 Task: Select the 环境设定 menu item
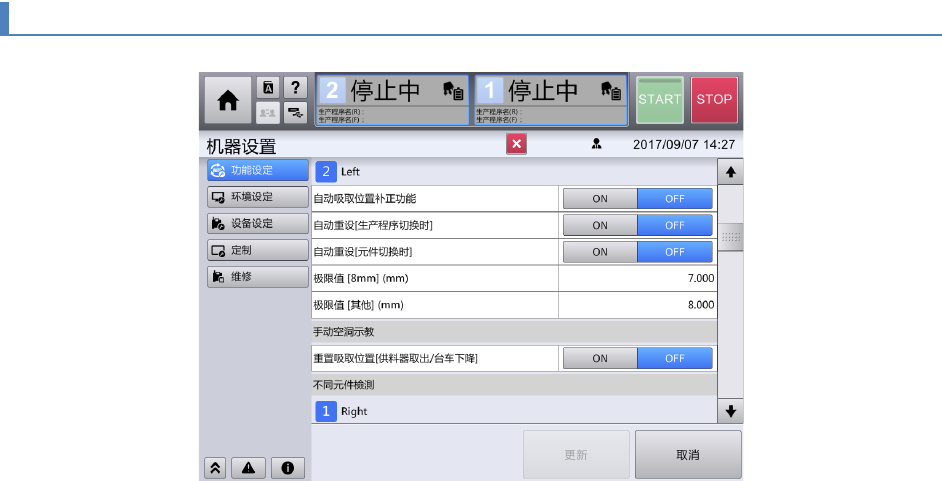pos(258,197)
